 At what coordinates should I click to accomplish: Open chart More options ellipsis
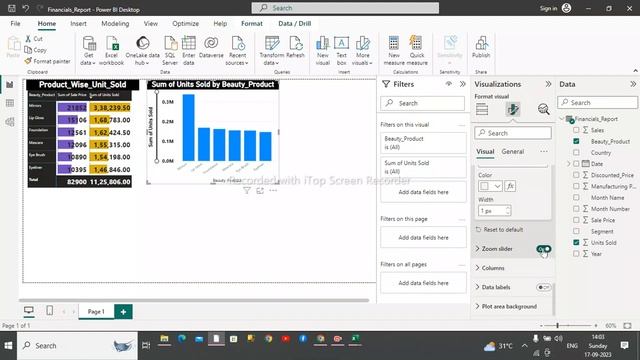pos(273,191)
